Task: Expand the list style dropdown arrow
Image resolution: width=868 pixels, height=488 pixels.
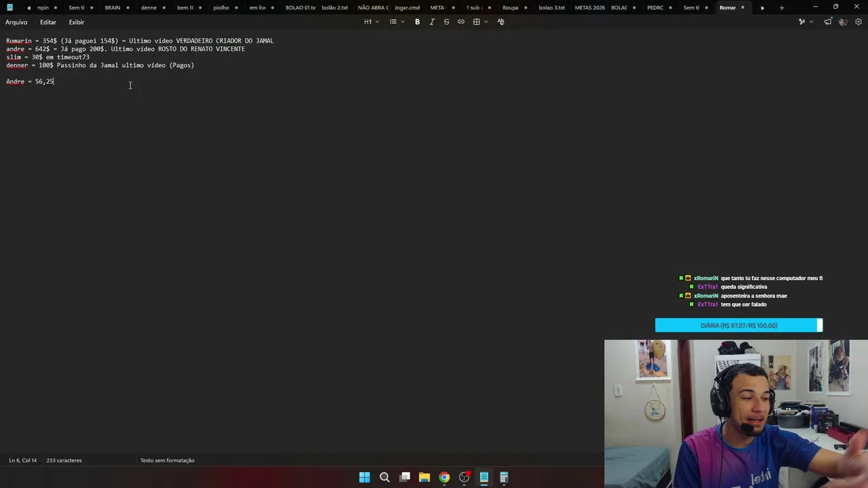Action: (x=402, y=22)
